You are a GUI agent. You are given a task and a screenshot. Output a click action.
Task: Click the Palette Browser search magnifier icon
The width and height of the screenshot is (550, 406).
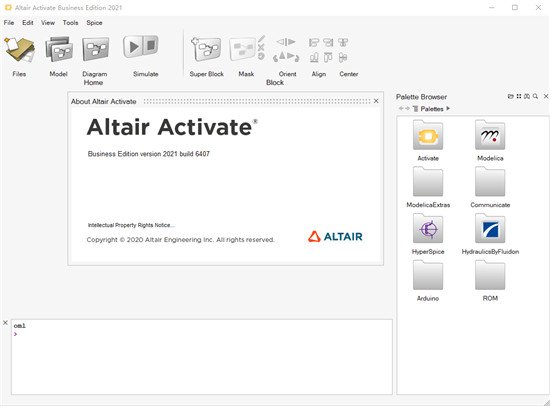pos(535,96)
